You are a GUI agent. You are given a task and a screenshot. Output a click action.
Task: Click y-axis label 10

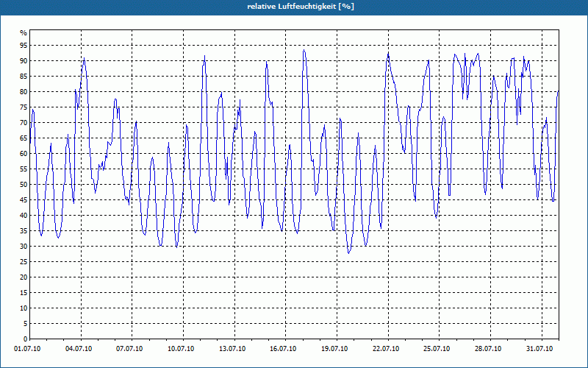click(24, 308)
